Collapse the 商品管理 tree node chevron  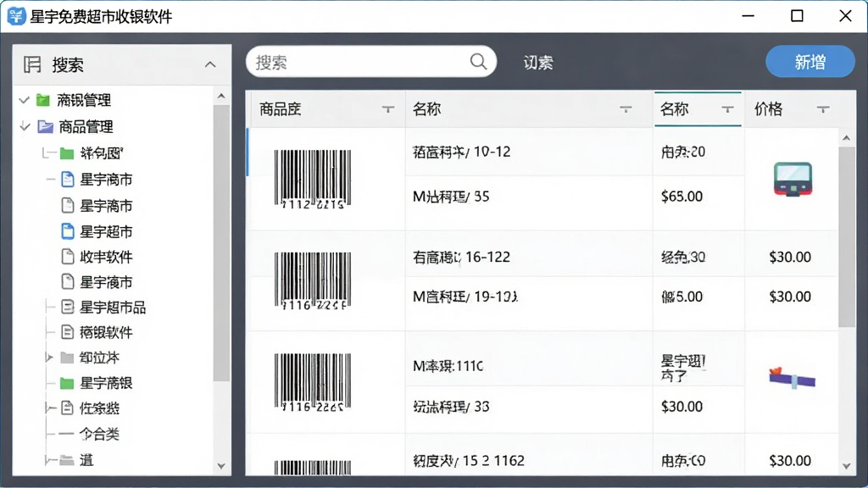(x=25, y=127)
